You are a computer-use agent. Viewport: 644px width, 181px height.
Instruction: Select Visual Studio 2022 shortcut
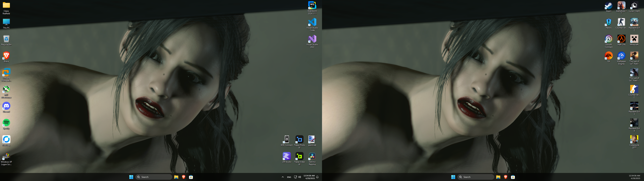(312, 42)
